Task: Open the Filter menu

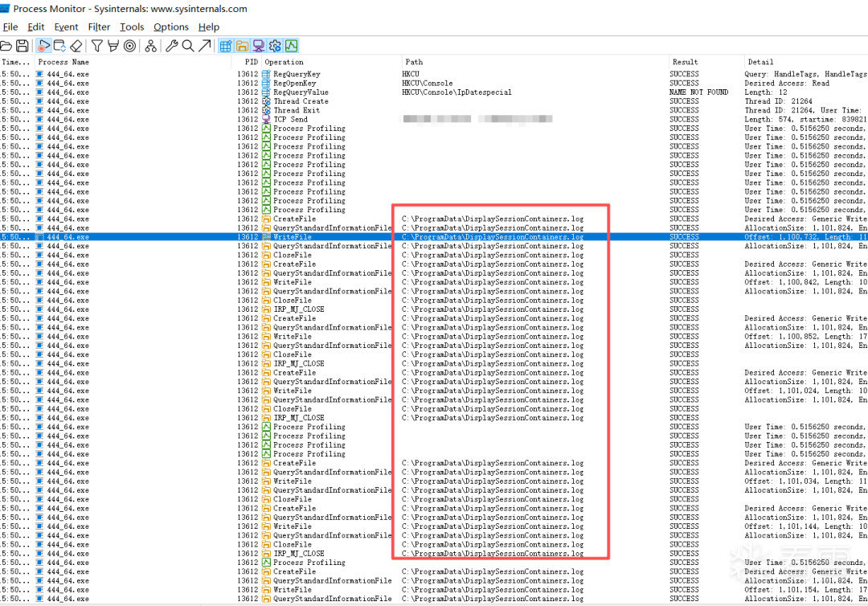Action: [x=99, y=27]
